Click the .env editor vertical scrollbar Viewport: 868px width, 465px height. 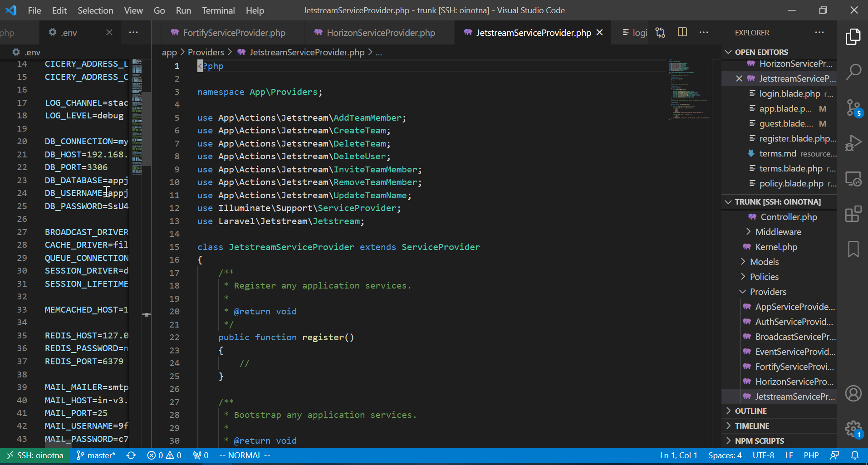[147, 129]
